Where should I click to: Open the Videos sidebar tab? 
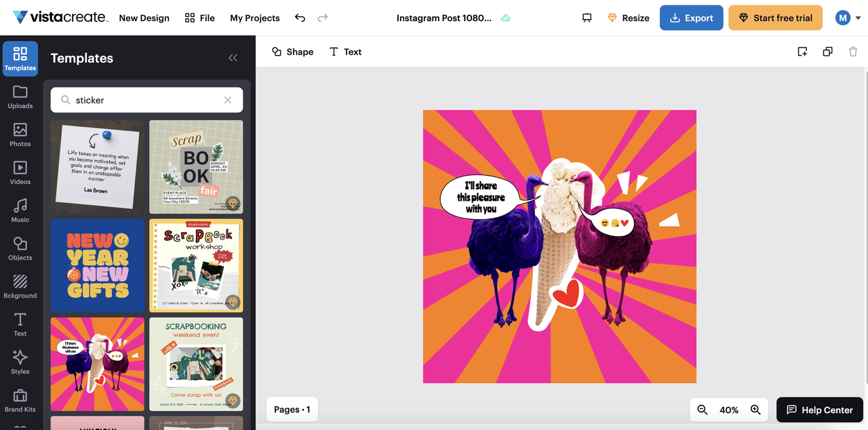coord(20,172)
